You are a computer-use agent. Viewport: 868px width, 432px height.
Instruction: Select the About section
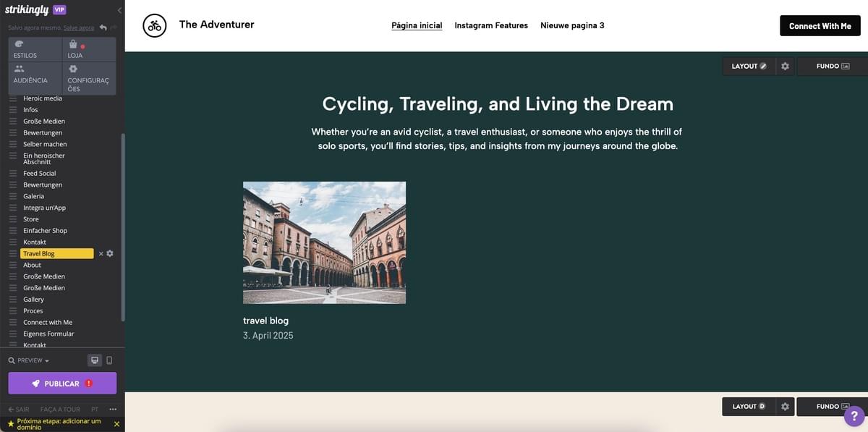pyautogui.click(x=32, y=265)
